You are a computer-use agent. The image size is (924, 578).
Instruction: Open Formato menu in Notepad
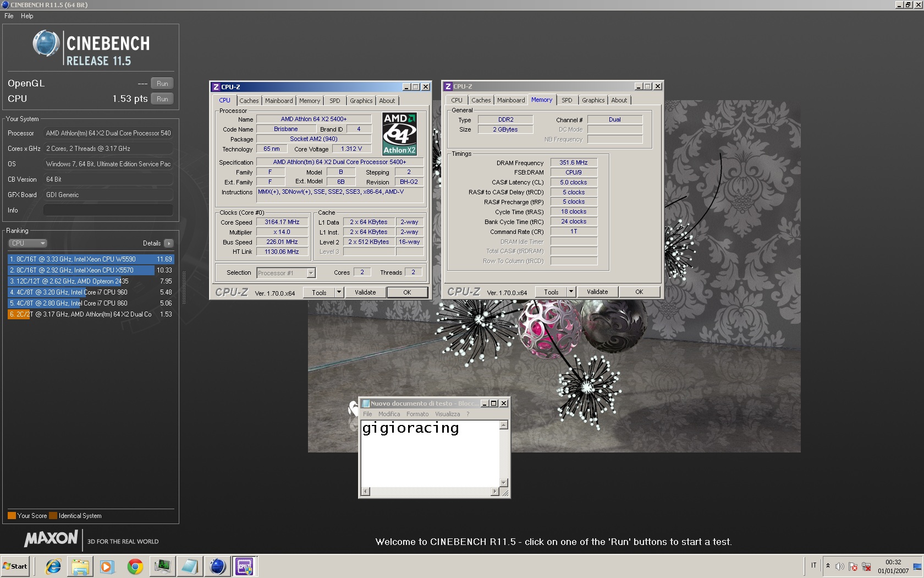[417, 415]
